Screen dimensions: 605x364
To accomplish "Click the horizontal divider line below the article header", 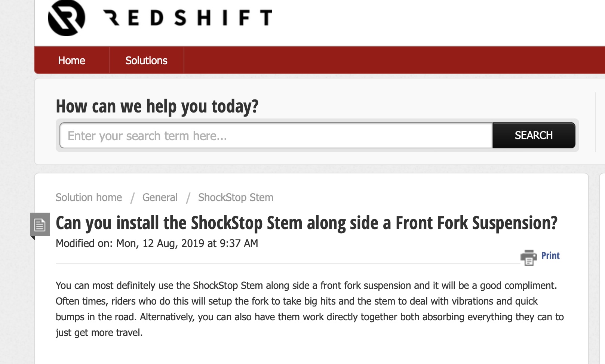I will (x=284, y=264).
